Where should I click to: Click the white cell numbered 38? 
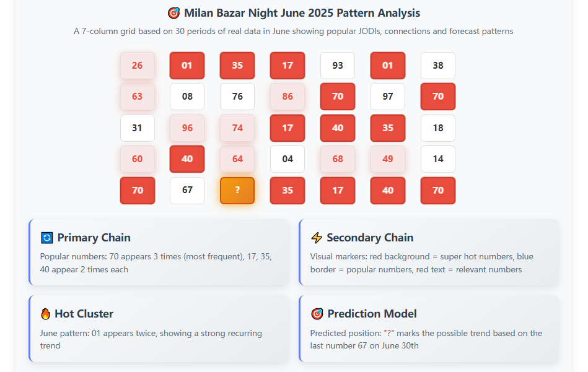point(438,66)
